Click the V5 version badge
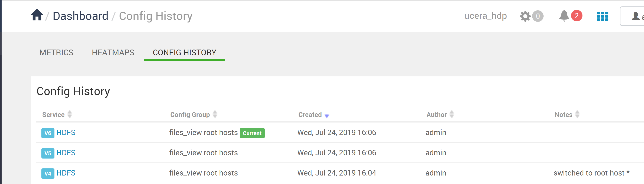Viewport: 644px width, 184px height. pos(48,153)
